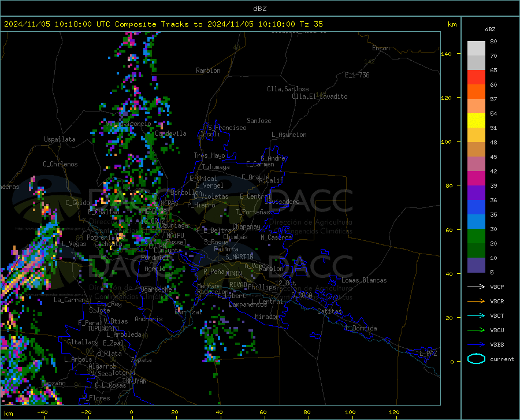Click the 'Ugarteche' map label
Viewport: 520px width, 420px height.
pyautogui.click(x=156, y=289)
